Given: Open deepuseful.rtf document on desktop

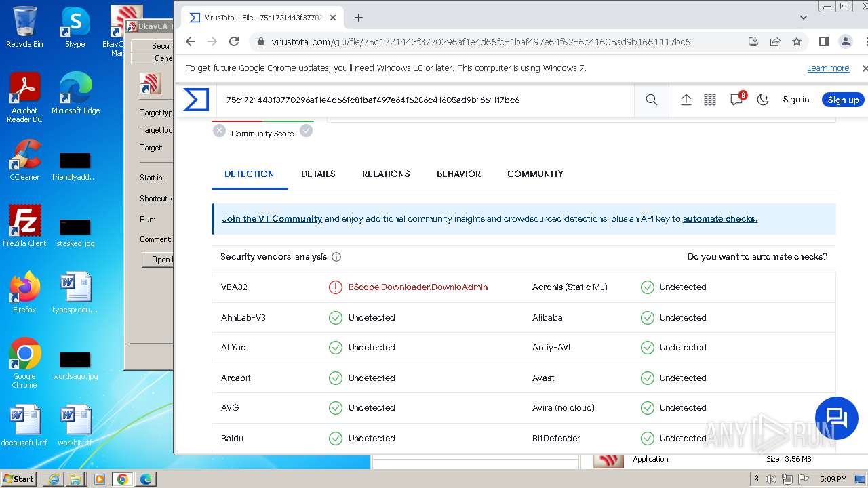Looking at the screenshot, I should pyautogui.click(x=24, y=426).
